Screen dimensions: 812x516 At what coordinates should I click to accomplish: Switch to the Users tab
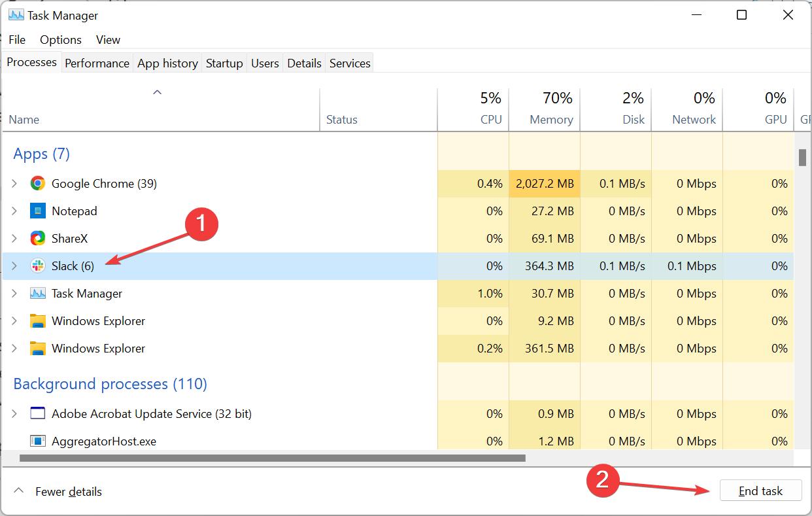tap(265, 63)
